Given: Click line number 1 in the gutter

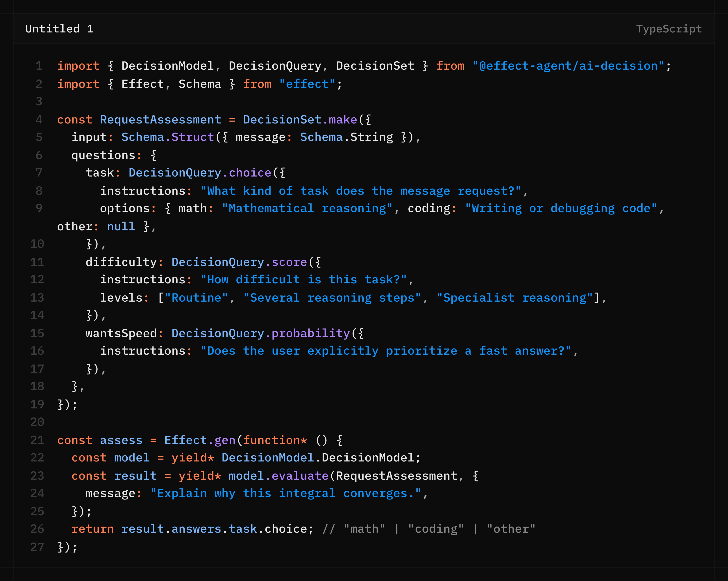Looking at the screenshot, I should click(39, 66).
